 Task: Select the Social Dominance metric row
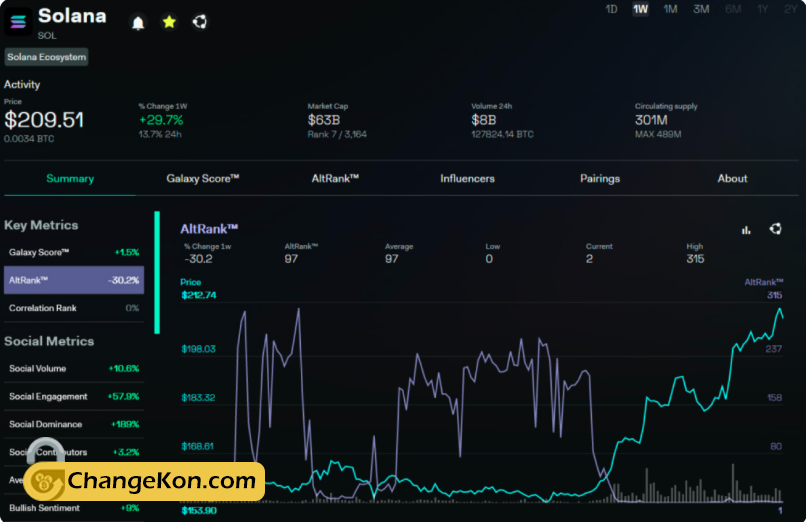(x=74, y=424)
